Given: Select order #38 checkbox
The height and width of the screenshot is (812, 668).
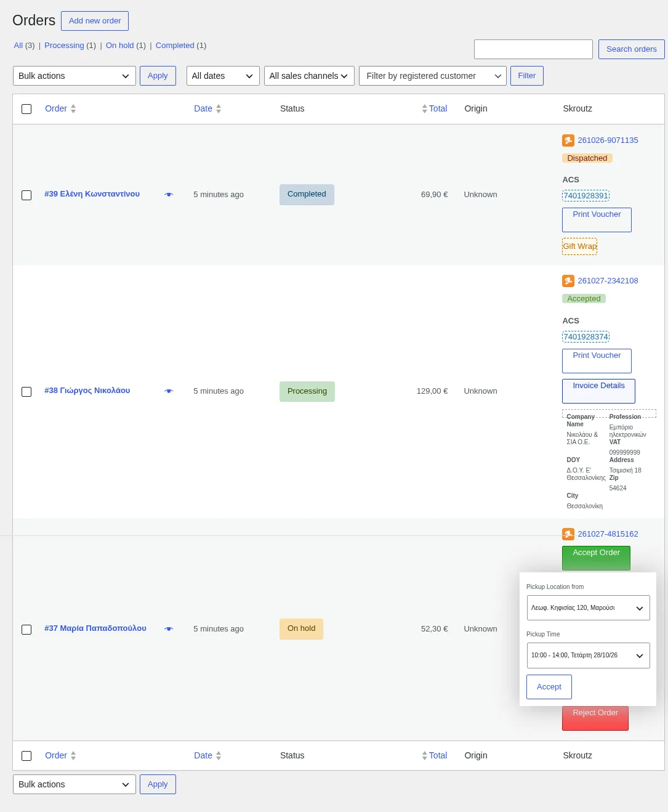Looking at the screenshot, I should pos(26,392).
